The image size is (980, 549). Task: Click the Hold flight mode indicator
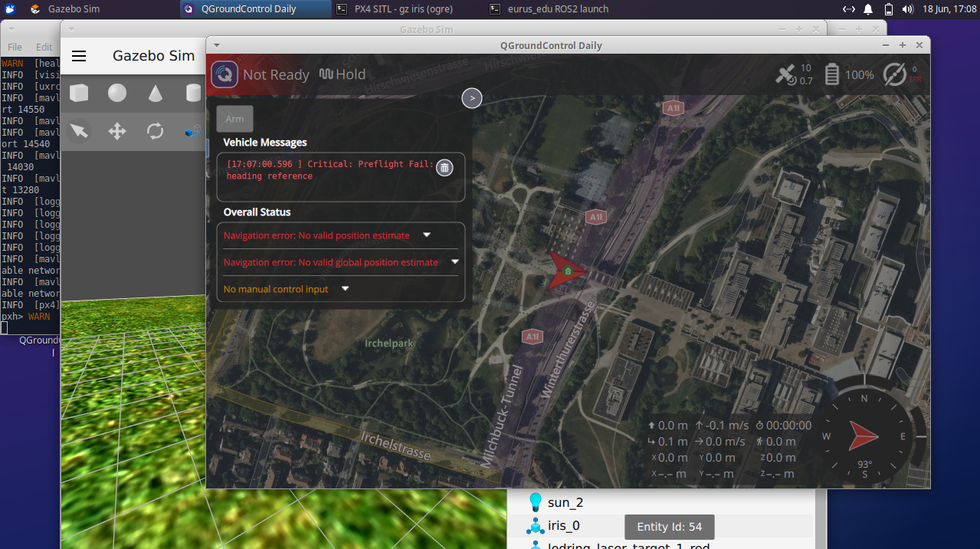343,74
